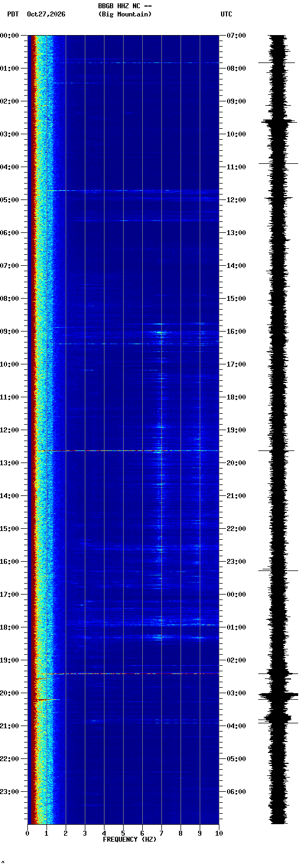The image size is (302, 868).
Task: Click the 22:00 UTC time label
Action: (x=236, y=529)
